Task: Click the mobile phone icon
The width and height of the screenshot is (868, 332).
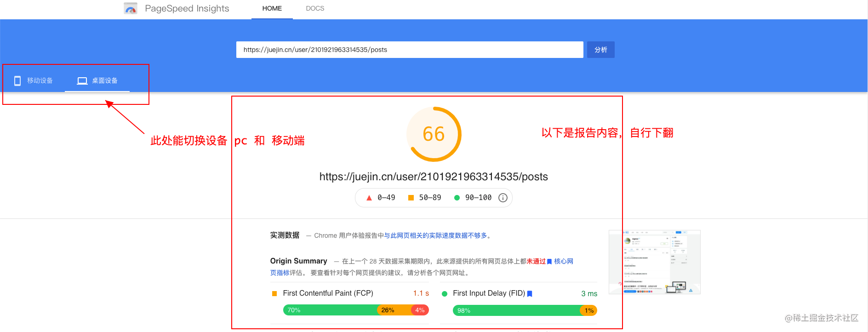Action: pos(17,81)
